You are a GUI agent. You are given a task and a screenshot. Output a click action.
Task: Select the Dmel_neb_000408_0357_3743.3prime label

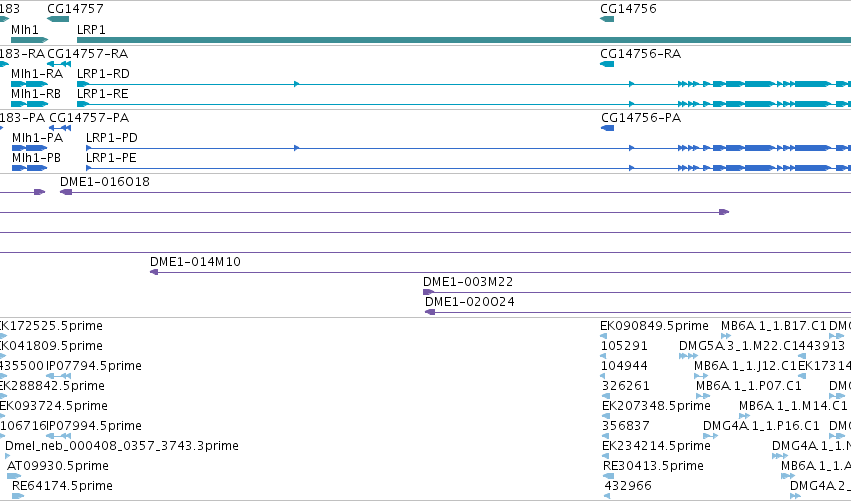point(122,446)
